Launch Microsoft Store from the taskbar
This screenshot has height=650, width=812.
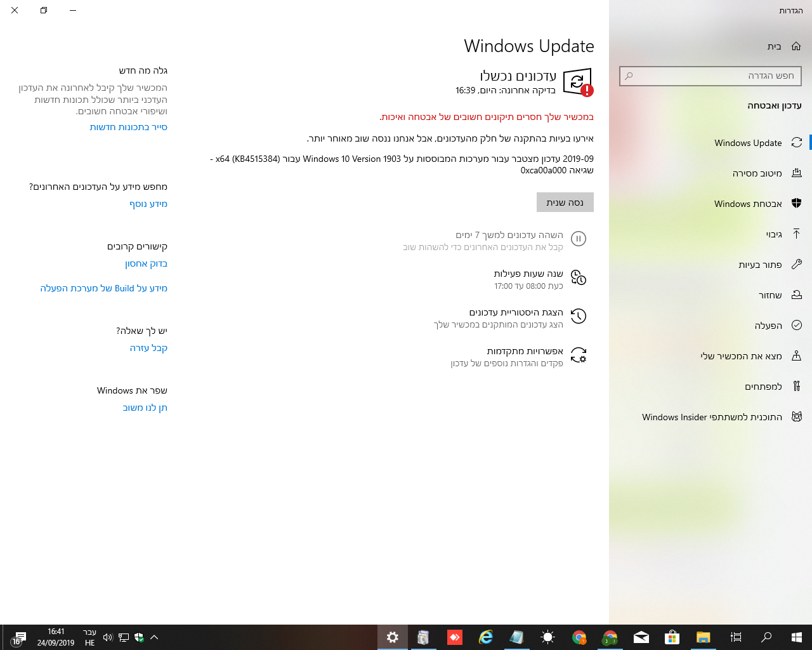tap(672, 637)
